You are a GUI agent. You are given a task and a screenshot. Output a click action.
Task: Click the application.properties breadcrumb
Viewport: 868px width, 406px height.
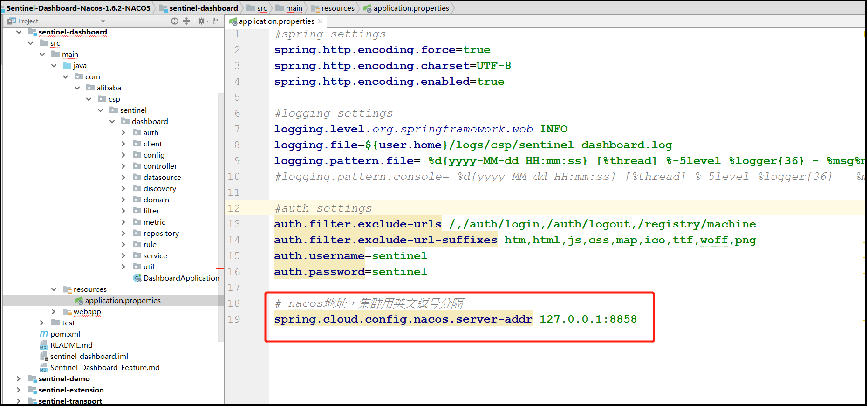tap(411, 8)
